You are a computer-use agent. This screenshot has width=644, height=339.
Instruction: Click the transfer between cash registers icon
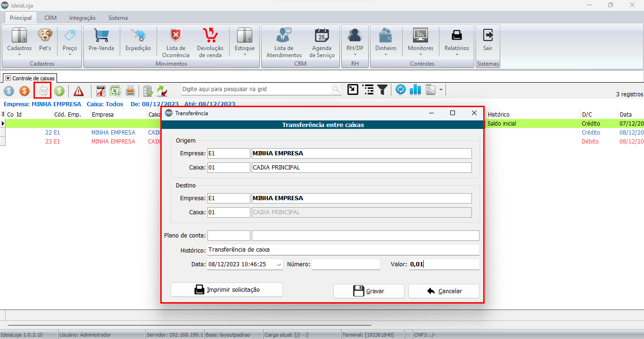[43, 91]
